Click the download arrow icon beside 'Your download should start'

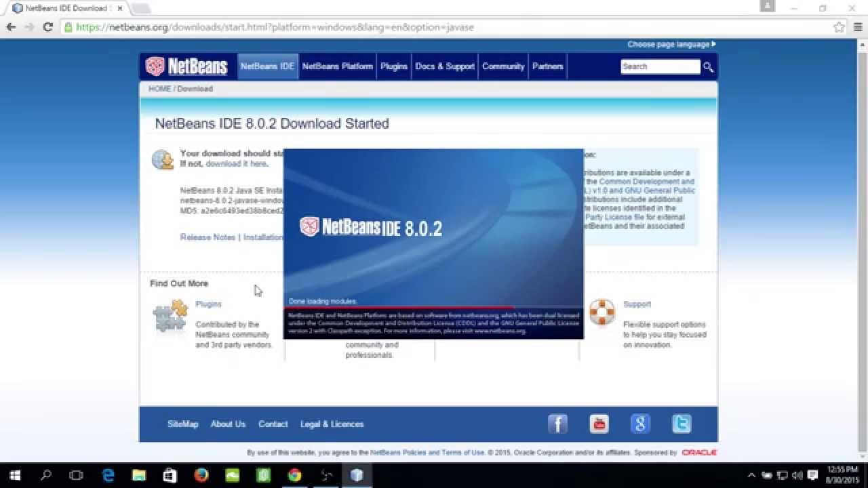point(163,159)
